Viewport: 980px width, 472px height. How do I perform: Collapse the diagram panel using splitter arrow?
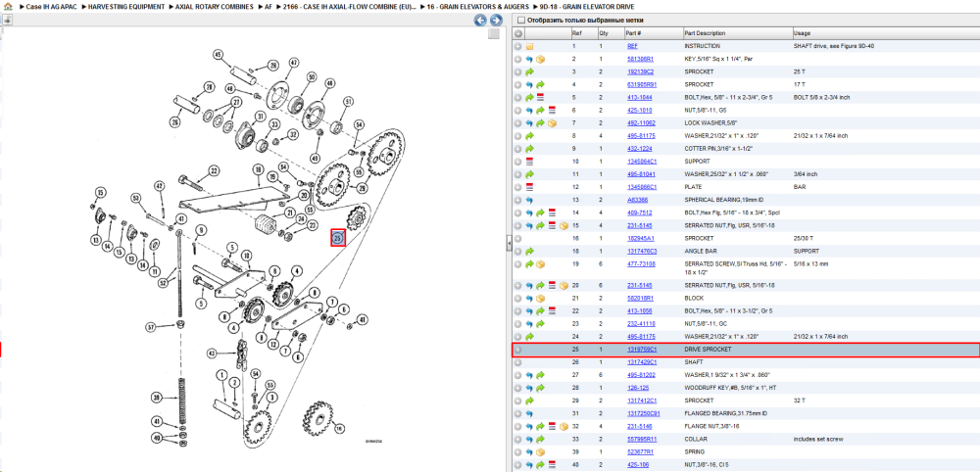tap(508, 242)
